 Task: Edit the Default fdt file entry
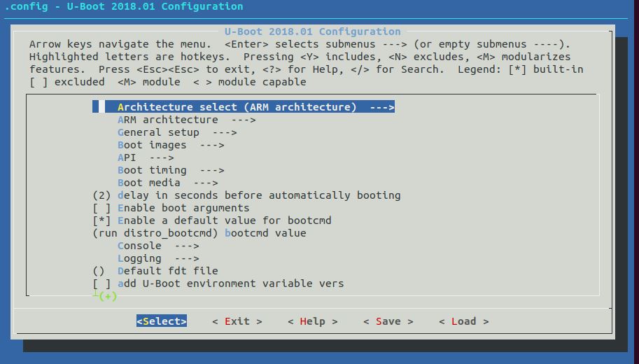155,271
